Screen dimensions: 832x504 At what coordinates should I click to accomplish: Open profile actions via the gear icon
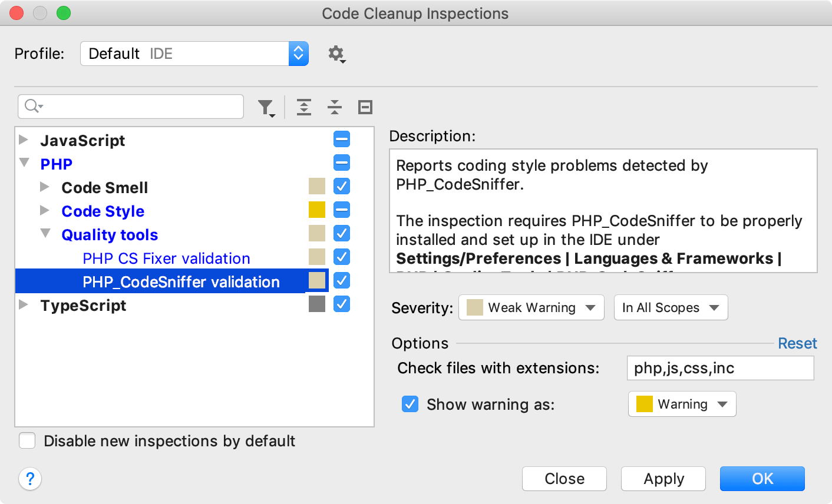(336, 53)
